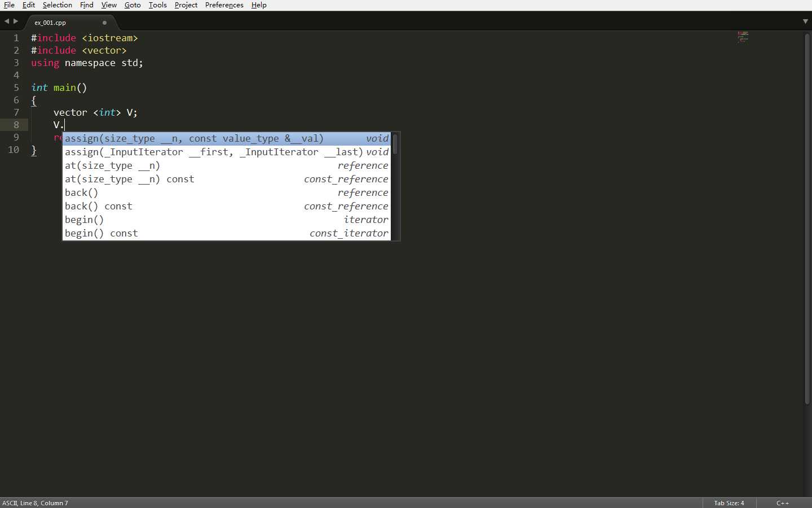This screenshot has width=812, height=508.
Task: Click the autocomplete popup scrollbar
Action: (395, 144)
